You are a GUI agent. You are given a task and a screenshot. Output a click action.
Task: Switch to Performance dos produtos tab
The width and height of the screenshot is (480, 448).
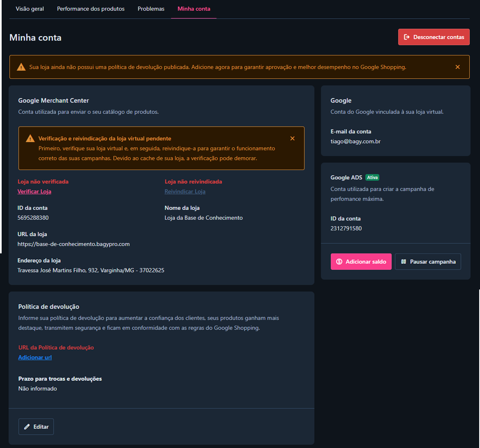pos(90,9)
